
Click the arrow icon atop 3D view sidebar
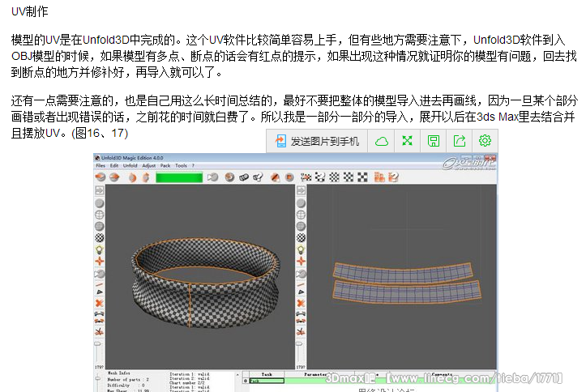pos(100,190)
